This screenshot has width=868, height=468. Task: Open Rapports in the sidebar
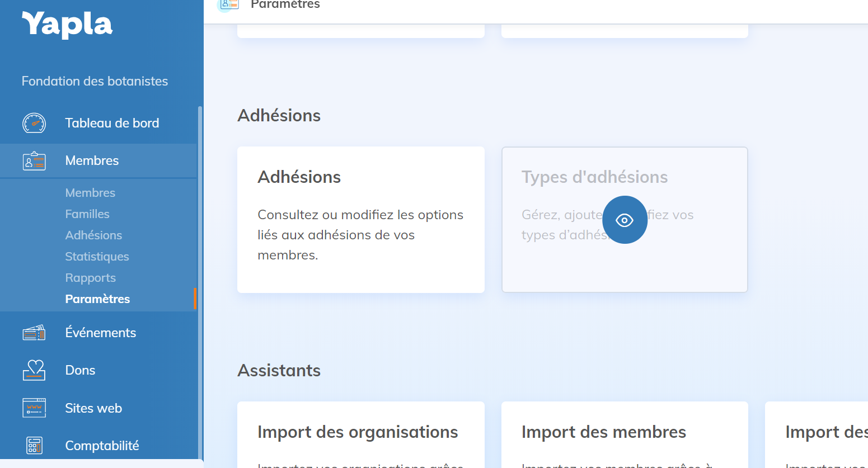point(90,278)
